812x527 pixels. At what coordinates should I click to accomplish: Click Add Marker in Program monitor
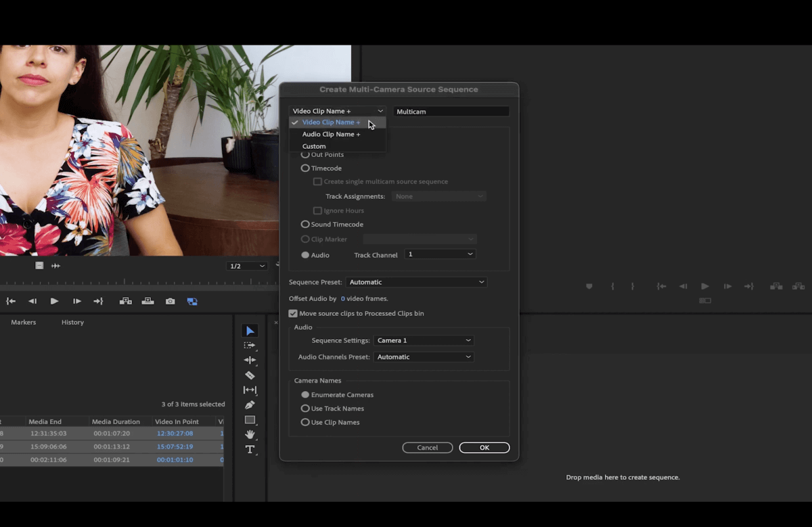pos(589,286)
